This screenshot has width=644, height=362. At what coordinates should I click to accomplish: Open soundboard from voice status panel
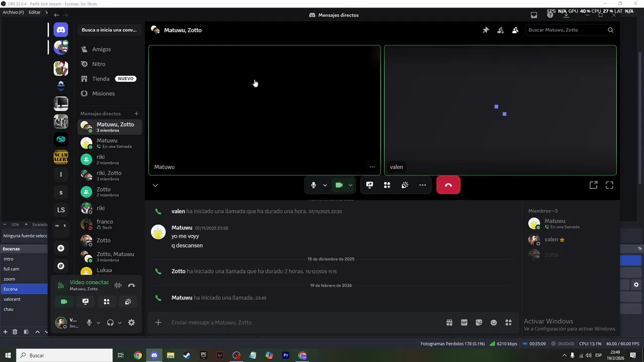pyautogui.click(x=128, y=302)
